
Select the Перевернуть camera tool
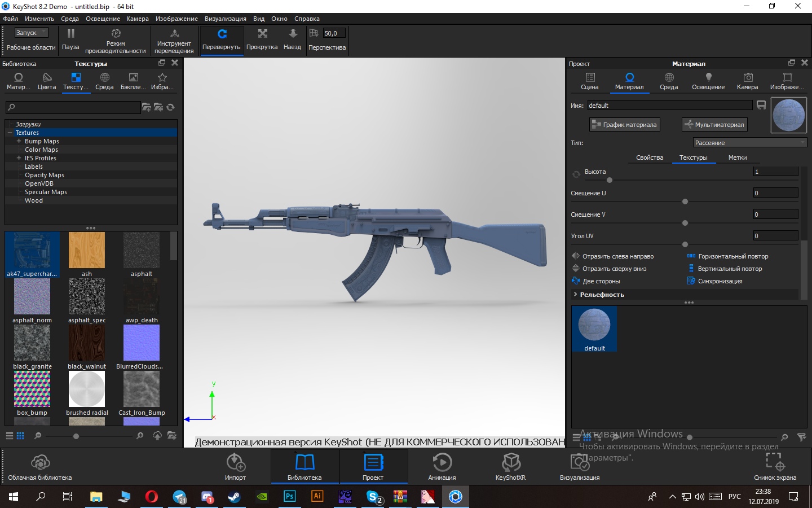tap(222, 40)
